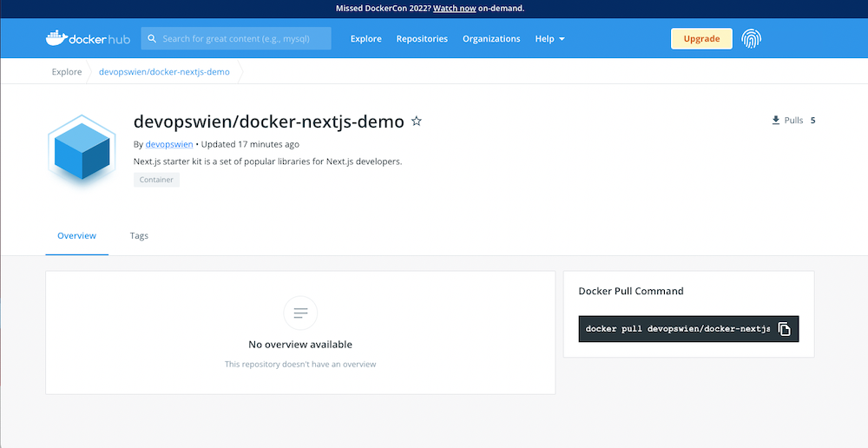The width and height of the screenshot is (868, 448).
Task: Click the Upgrade button
Action: [x=701, y=39]
